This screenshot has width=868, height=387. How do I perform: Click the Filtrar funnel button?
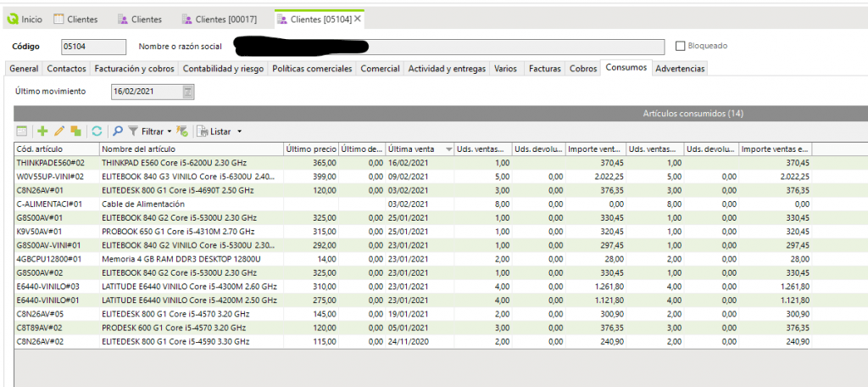coord(146,132)
